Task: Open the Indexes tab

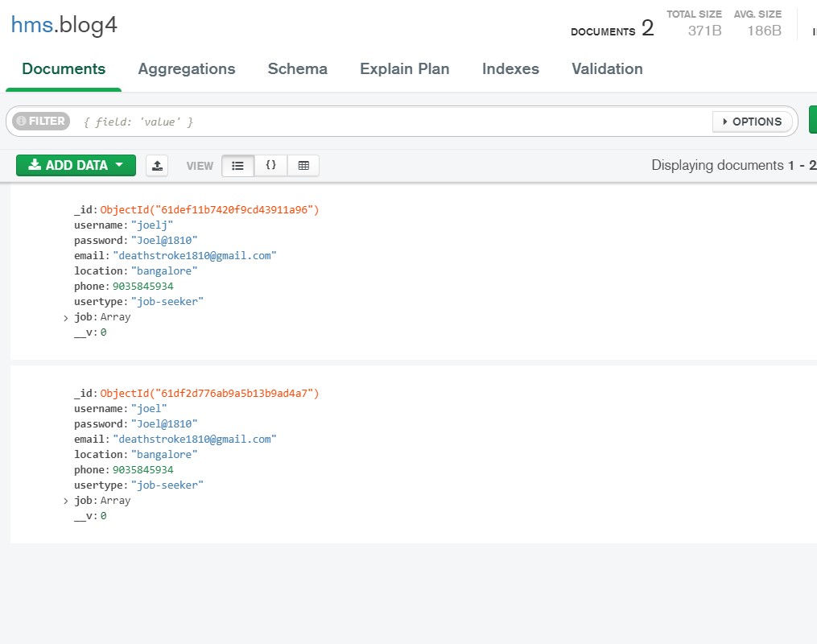Action: 510,69
